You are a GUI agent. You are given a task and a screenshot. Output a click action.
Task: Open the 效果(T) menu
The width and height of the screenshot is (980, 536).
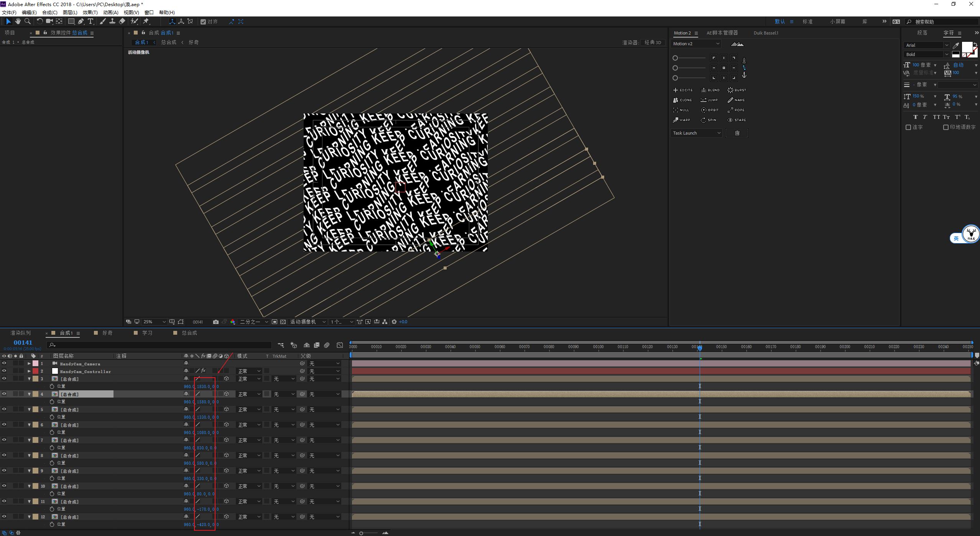[90, 12]
